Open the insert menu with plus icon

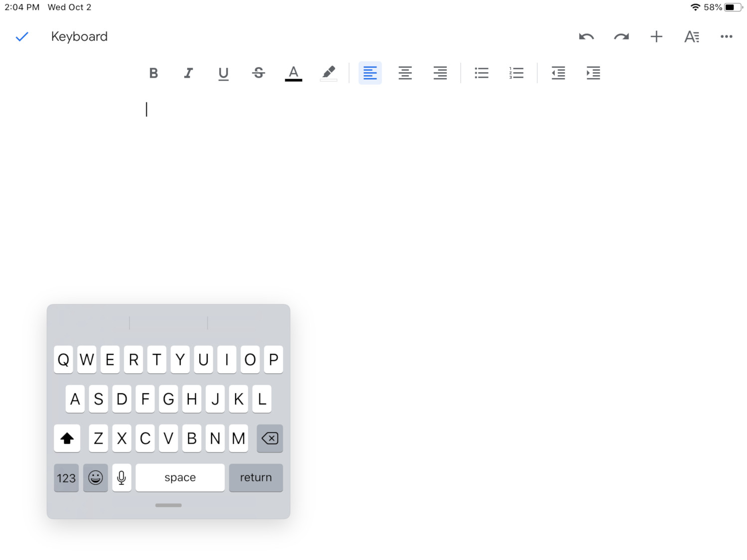[656, 36]
